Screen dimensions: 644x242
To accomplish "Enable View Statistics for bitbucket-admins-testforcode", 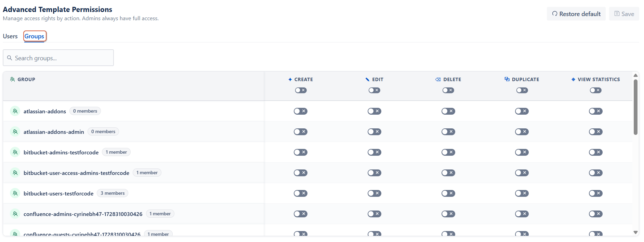I will pos(596,152).
